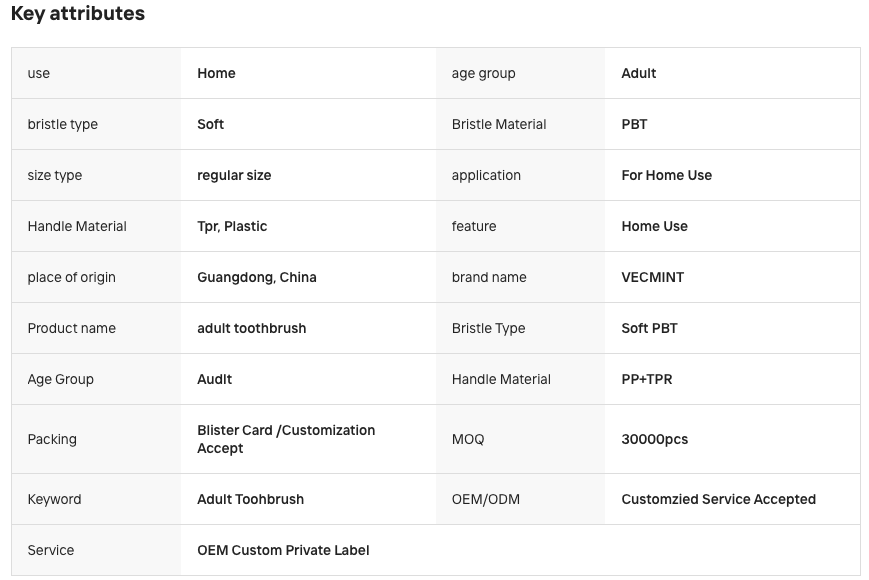Click the OEM/ODM attribute label
This screenshot has width=869, height=580.
tap(485, 499)
